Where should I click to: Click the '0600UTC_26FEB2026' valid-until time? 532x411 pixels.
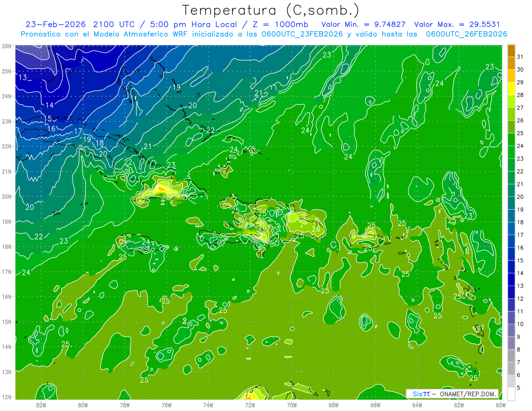[x=466, y=34]
